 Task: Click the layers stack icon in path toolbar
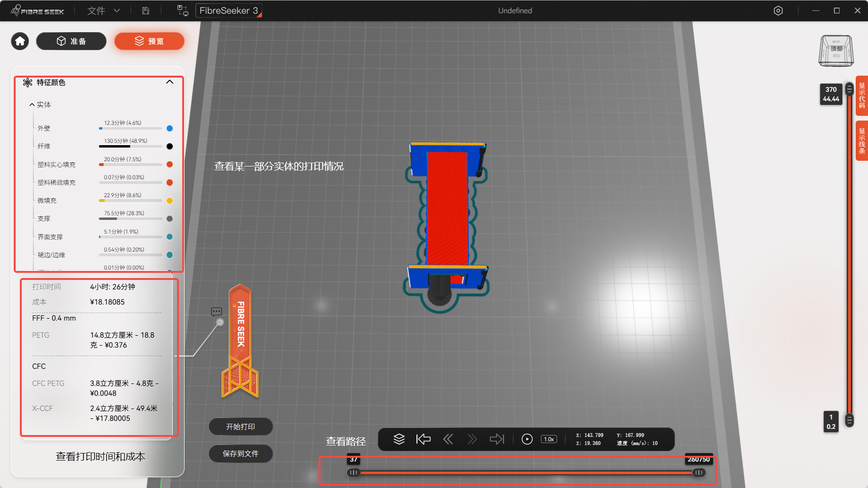click(399, 439)
